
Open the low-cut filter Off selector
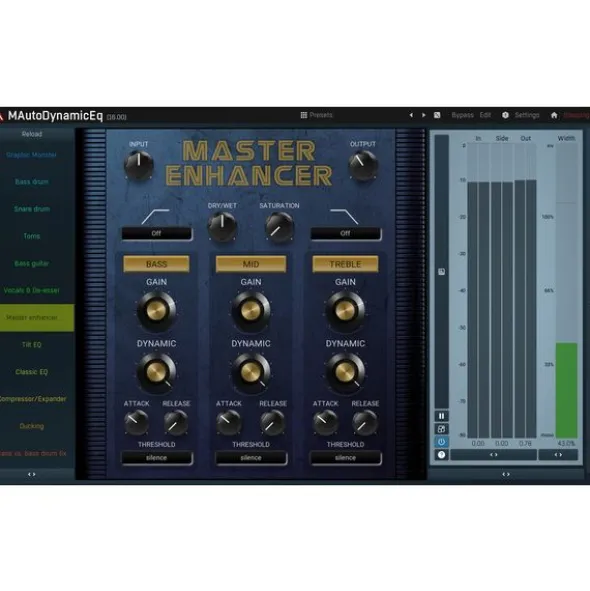(x=156, y=233)
